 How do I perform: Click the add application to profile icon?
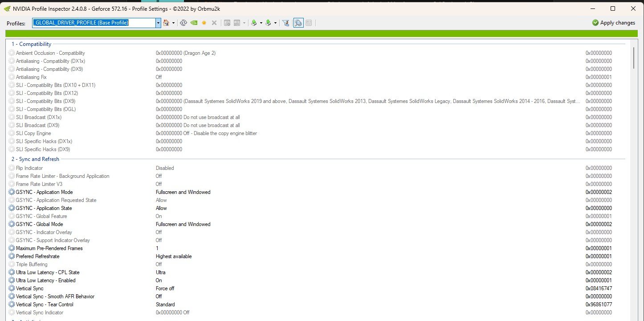coord(227,23)
